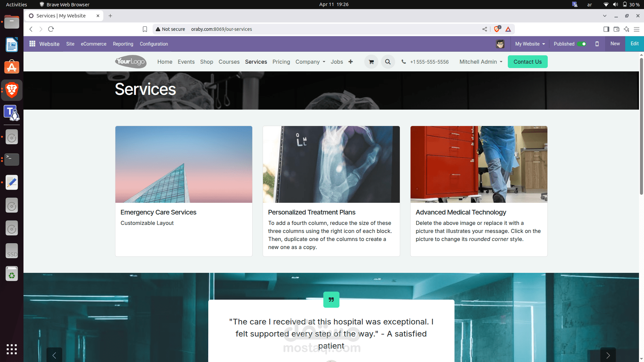
Task: Bookmark this page icon
Action: (x=145, y=29)
